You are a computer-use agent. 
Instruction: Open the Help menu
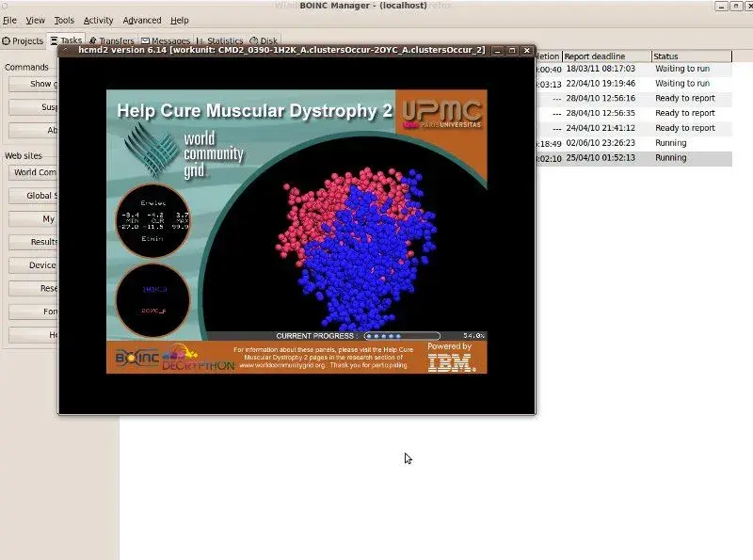coord(179,20)
